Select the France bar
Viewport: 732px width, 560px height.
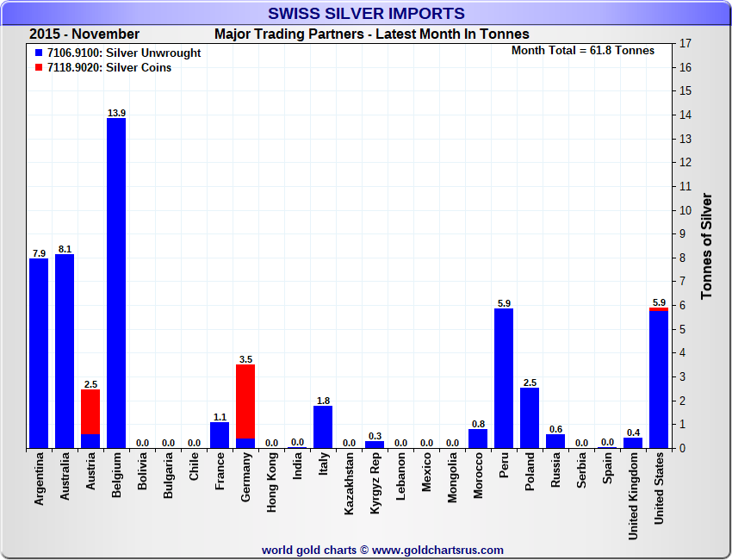(x=220, y=435)
